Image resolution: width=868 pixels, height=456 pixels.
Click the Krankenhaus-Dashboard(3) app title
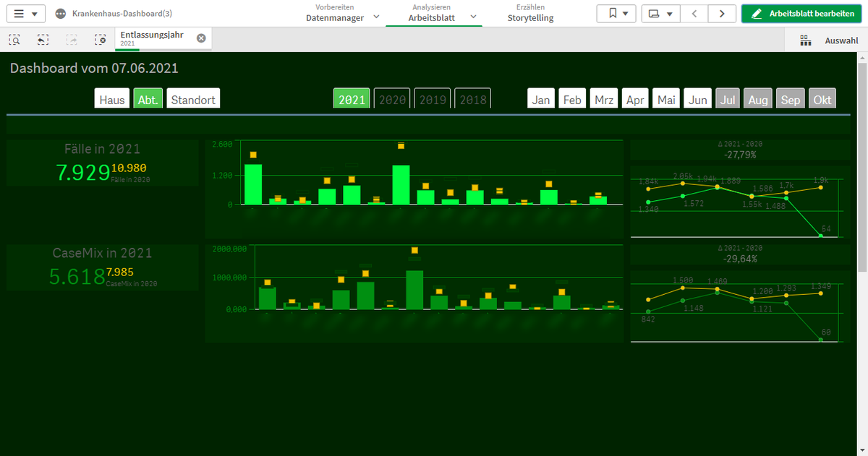coord(122,14)
